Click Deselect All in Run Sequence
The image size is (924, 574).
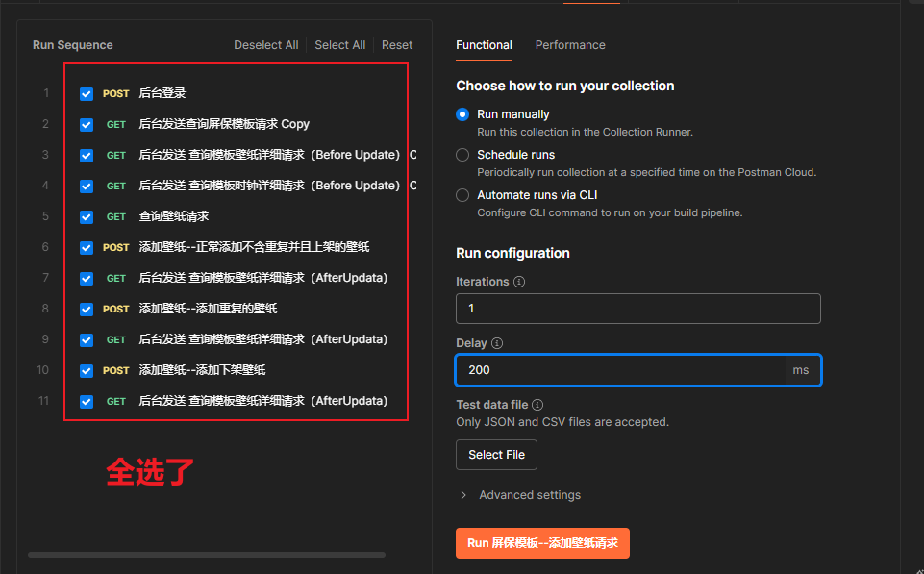tap(265, 45)
